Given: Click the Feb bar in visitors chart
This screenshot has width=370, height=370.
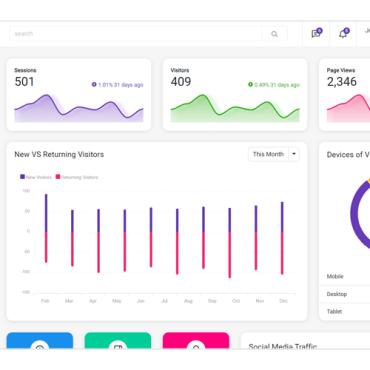Looking at the screenshot, I should [46, 228].
